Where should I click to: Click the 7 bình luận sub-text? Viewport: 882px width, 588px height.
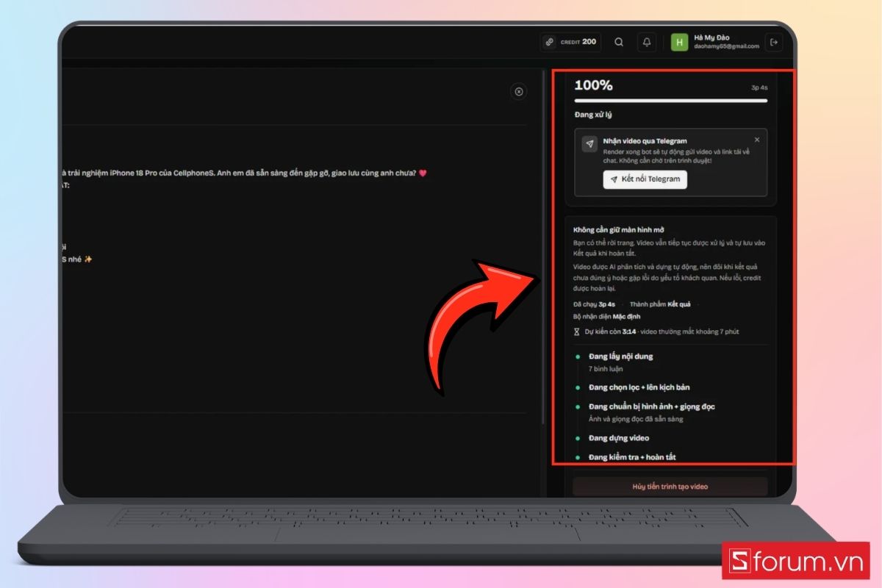(606, 368)
